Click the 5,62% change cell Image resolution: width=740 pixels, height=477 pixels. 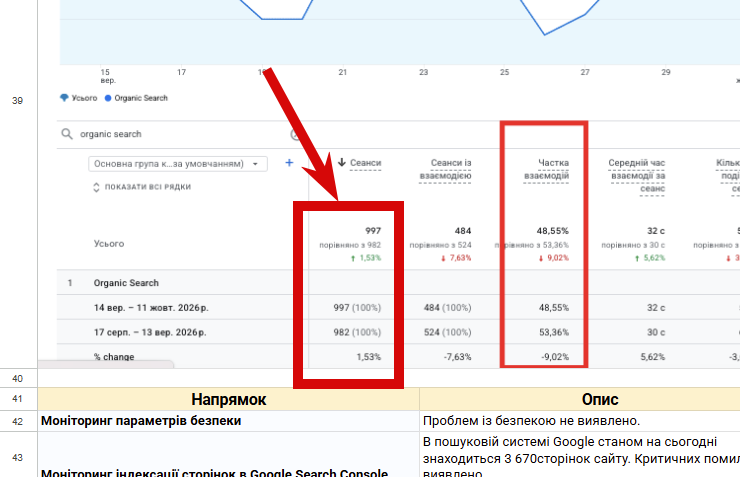(653, 357)
